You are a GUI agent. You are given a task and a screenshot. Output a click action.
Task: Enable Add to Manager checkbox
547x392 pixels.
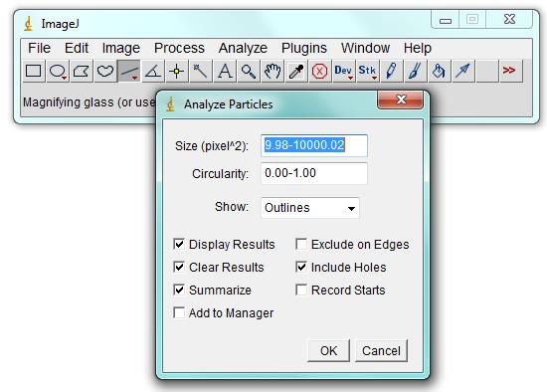coord(179,312)
